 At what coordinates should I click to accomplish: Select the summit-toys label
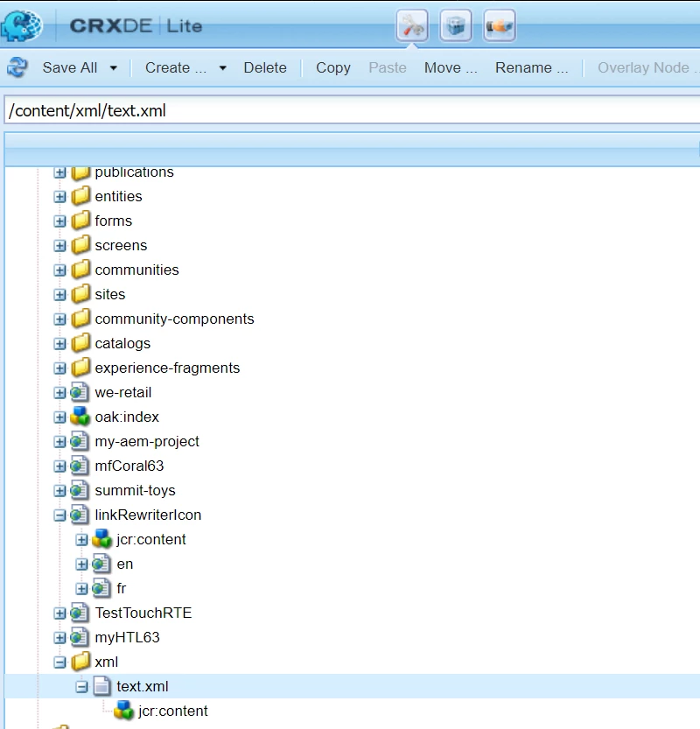point(136,490)
